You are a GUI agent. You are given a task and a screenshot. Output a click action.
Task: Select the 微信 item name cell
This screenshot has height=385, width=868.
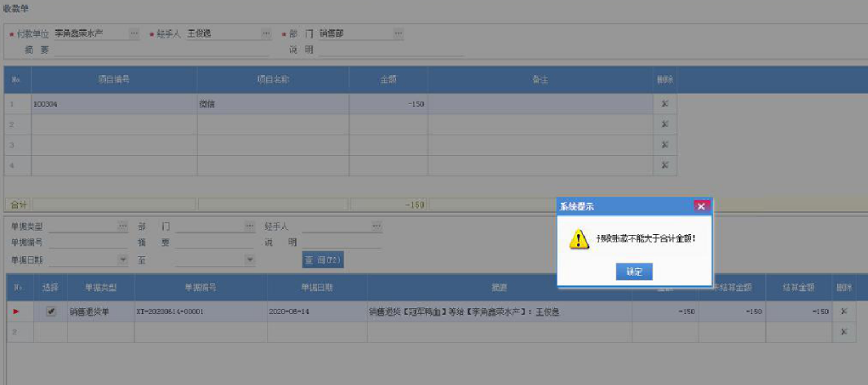click(x=273, y=104)
